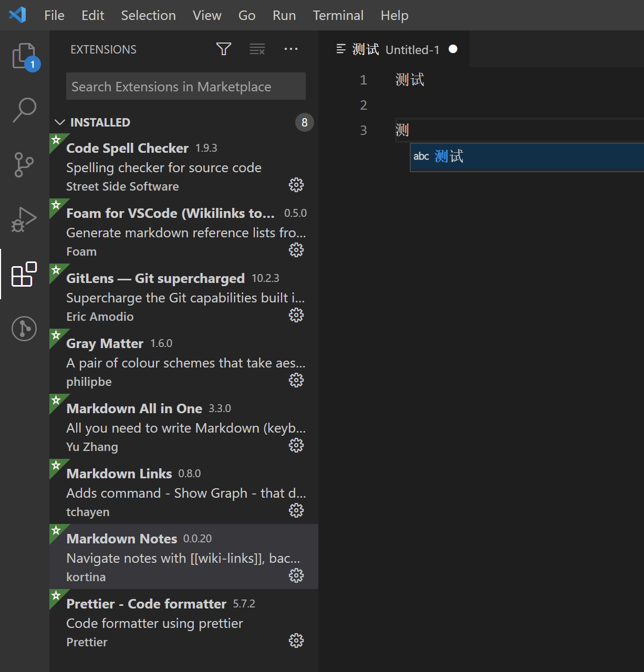Select Code Spell Checker extension
Viewport: 644px width, 672px height.
point(184,166)
